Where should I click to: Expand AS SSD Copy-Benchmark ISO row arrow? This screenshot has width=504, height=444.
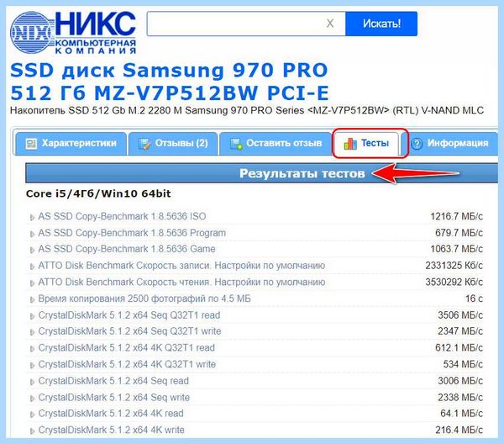pos(32,218)
